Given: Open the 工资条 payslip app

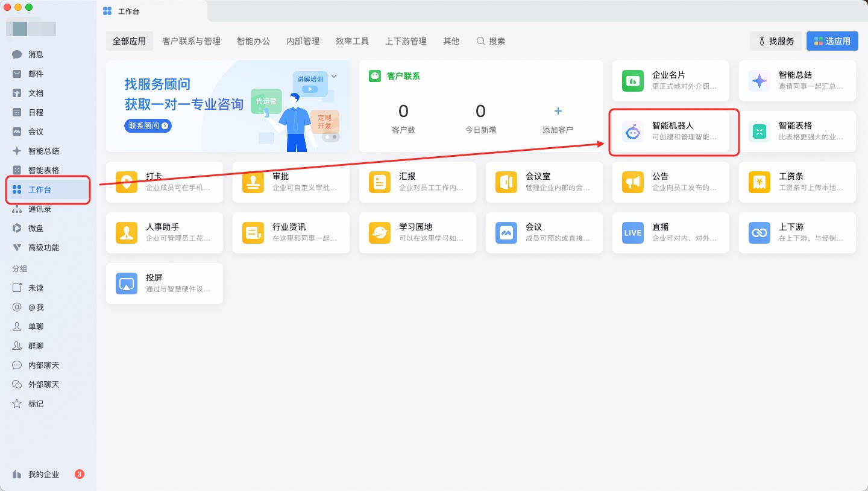Looking at the screenshot, I should [797, 182].
